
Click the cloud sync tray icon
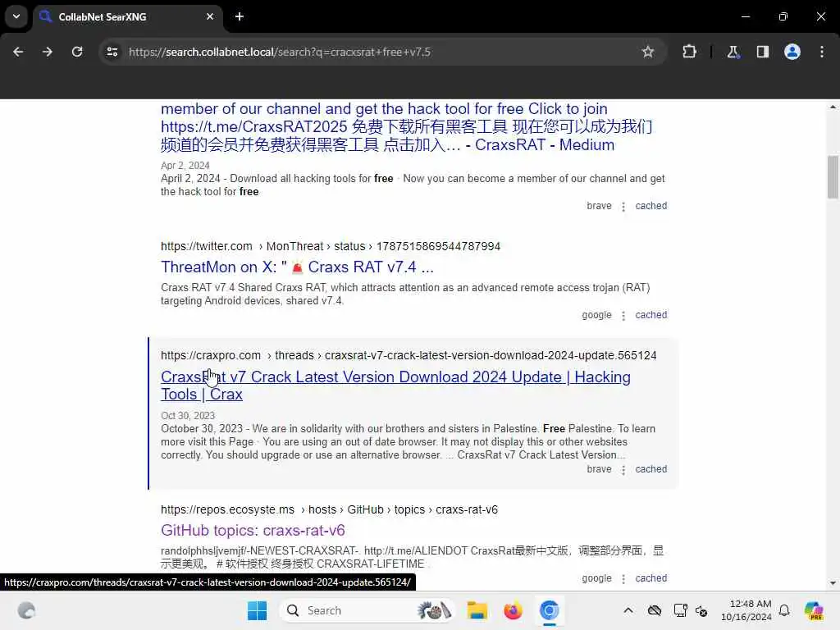pyautogui.click(x=654, y=610)
